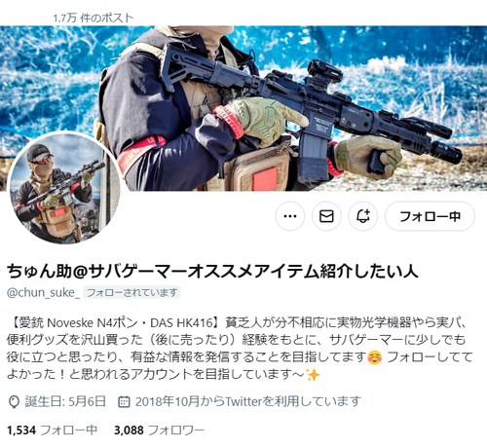Viewport: 487px width, 448px height.
Task: Click the profile display name ちゅん助
Action: click(212, 271)
